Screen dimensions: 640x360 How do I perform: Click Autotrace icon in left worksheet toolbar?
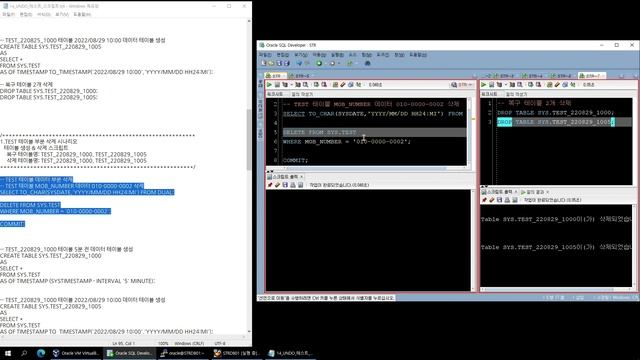coord(298,84)
